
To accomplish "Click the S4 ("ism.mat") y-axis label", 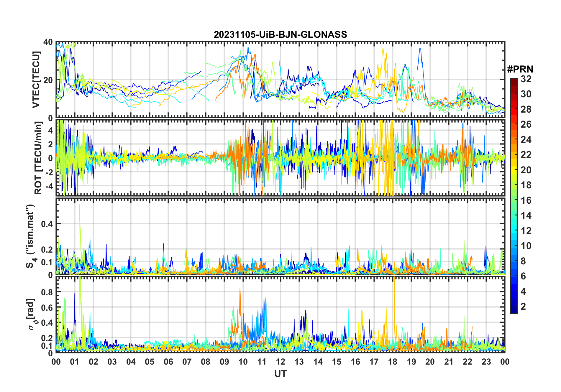I will click(31, 236).
